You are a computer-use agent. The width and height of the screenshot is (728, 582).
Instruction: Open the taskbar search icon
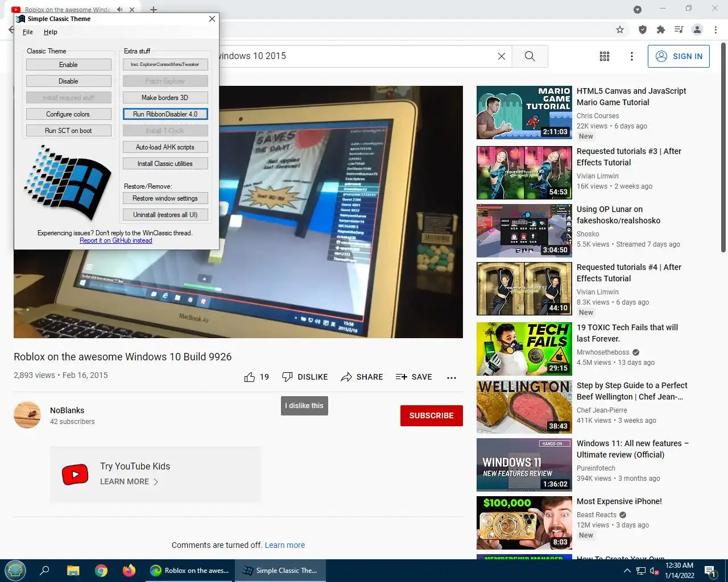tap(44, 571)
